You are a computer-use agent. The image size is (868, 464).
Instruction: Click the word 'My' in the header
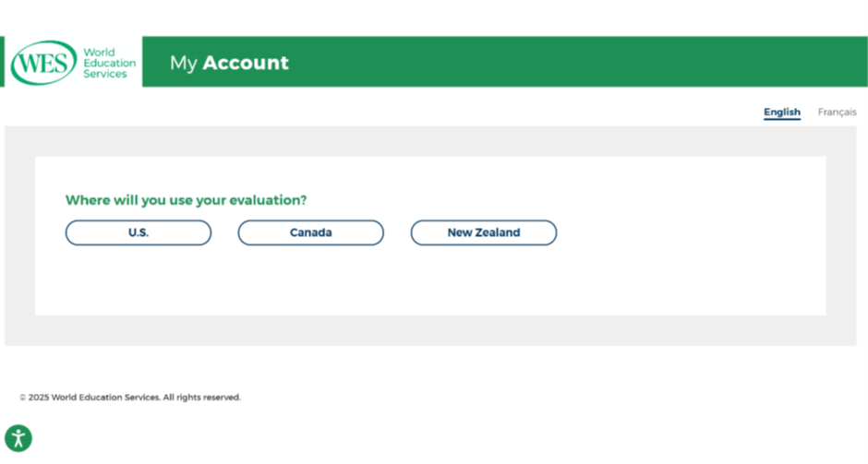(183, 63)
